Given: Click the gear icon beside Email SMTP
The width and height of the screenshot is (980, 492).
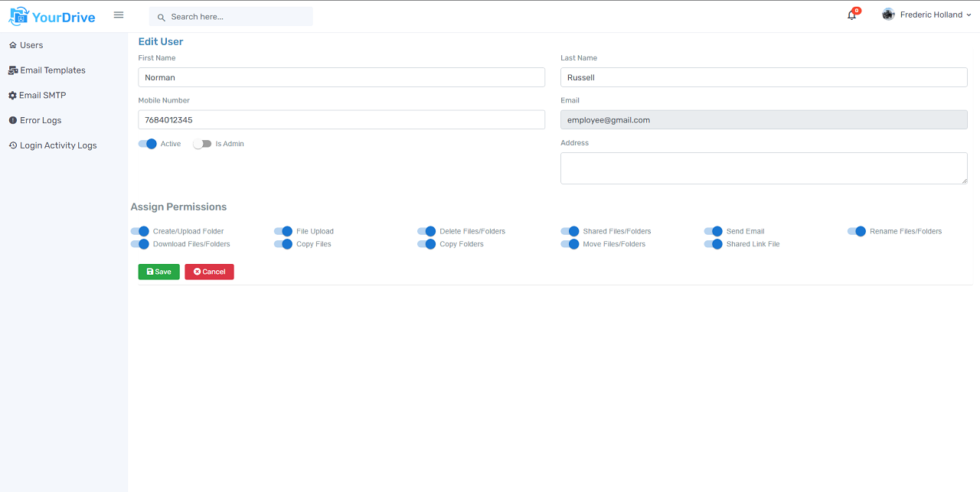Looking at the screenshot, I should coord(13,96).
